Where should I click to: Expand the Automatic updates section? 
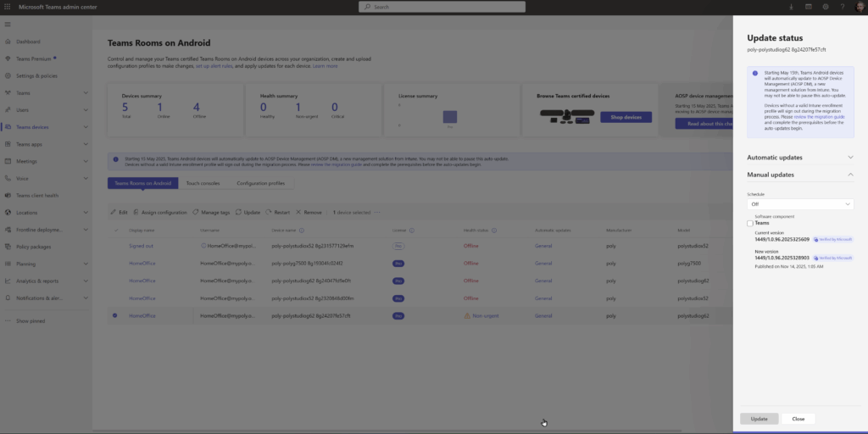tap(850, 157)
